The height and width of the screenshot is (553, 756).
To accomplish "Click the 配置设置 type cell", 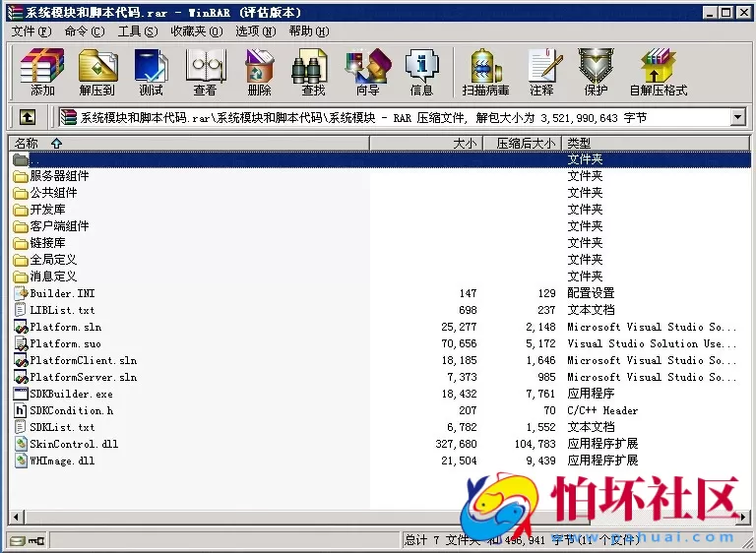I will 591,293.
